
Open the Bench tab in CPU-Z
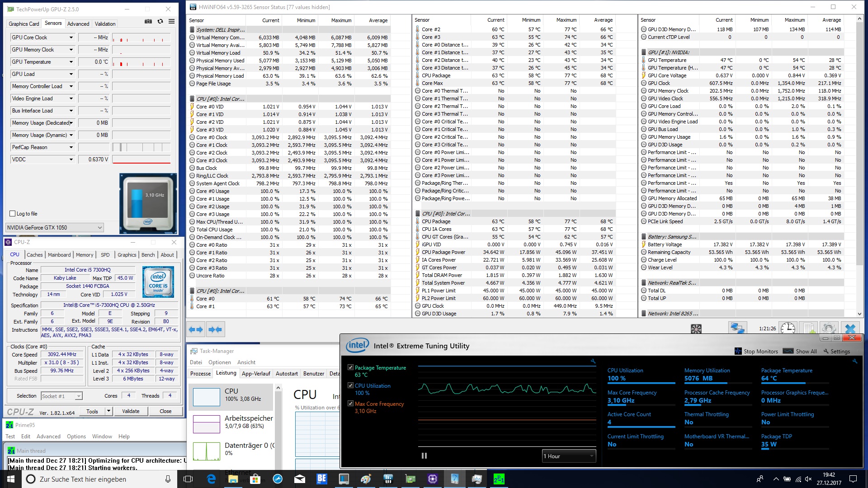[148, 255]
